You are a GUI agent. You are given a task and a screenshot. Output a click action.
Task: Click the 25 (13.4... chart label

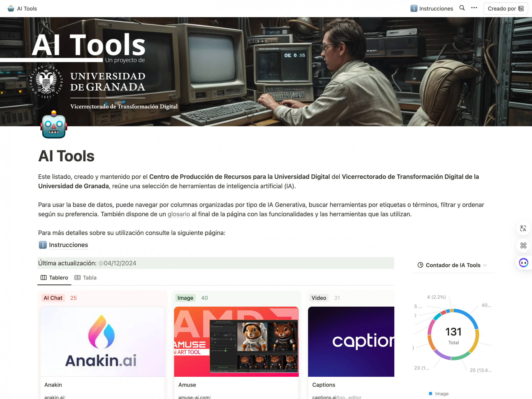coord(481,370)
